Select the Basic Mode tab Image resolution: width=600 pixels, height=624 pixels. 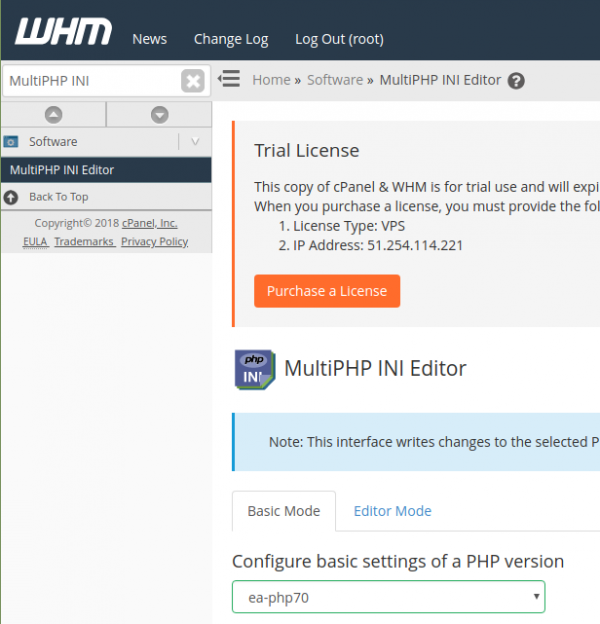tap(284, 511)
